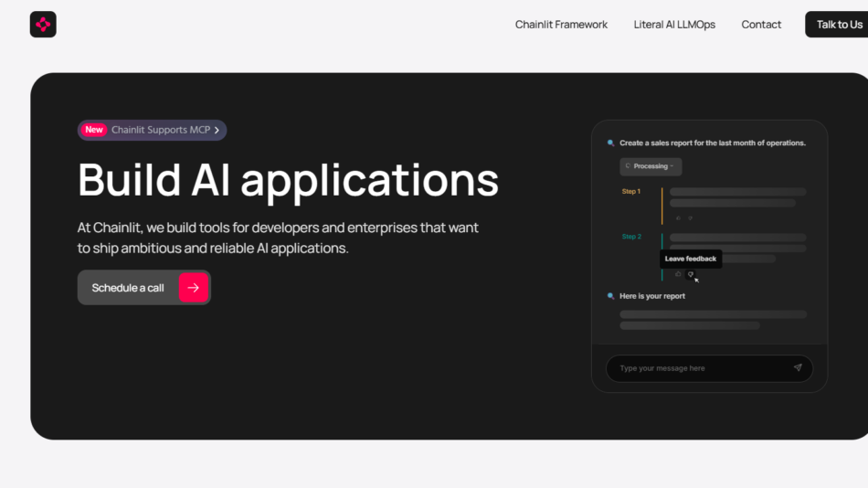Click the pink arrow icon beside Schedule a call
Screen dimensions: 868x488
[x=193, y=287]
